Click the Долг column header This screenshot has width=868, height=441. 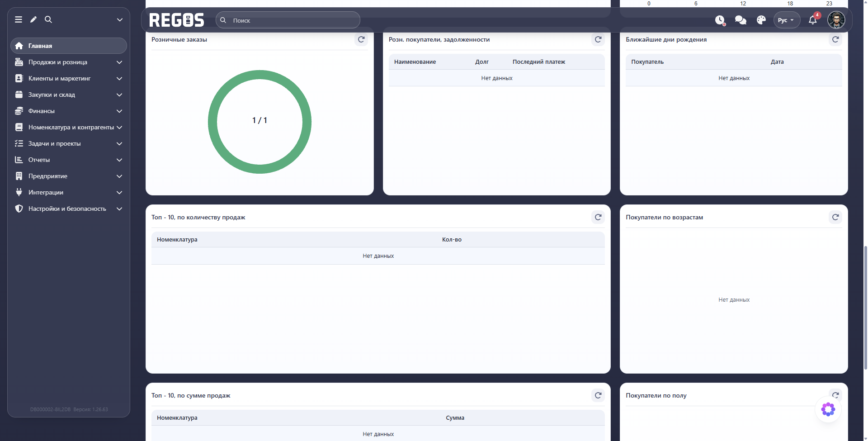tap(482, 62)
